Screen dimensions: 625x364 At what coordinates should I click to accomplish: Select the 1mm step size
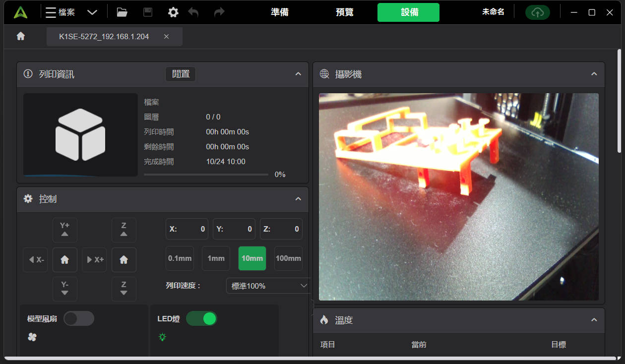pyautogui.click(x=216, y=258)
